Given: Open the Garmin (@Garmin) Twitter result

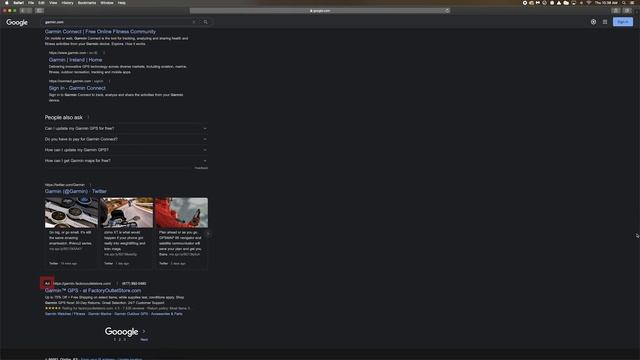Looking at the screenshot, I should (x=76, y=191).
